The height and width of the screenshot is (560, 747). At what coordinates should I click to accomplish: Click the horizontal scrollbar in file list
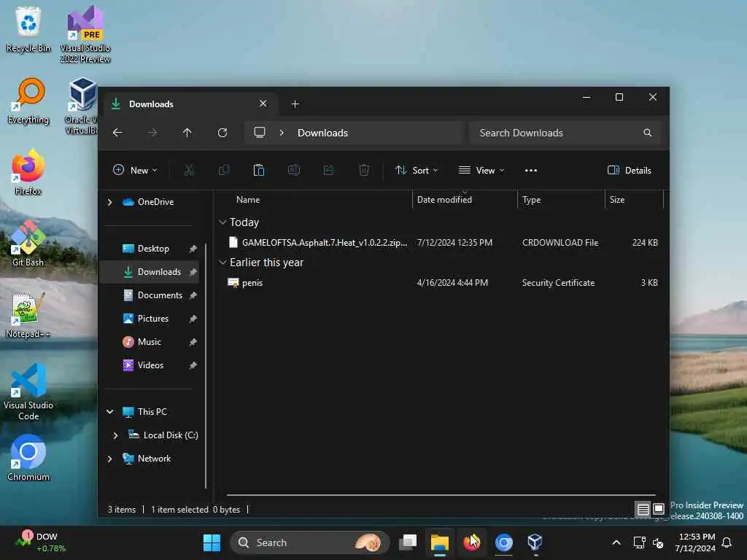click(x=441, y=495)
